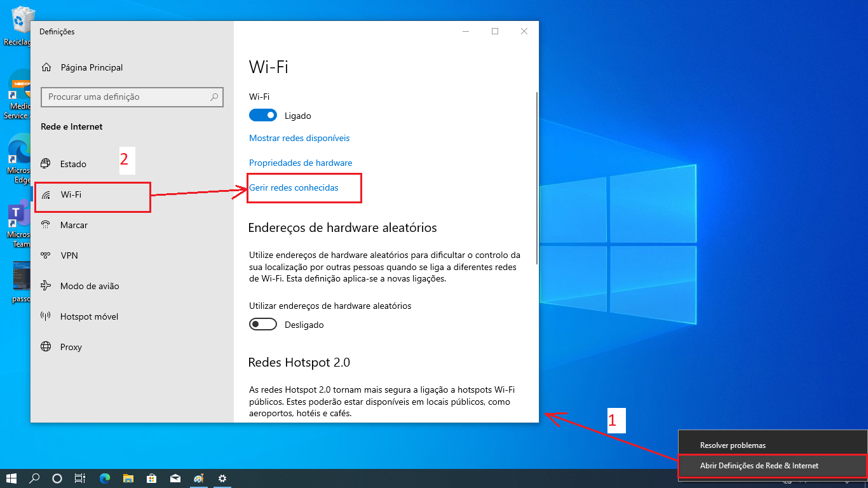Open Propriedades de hardware link
Viewport: 868px width, 488px height.
pyautogui.click(x=301, y=163)
